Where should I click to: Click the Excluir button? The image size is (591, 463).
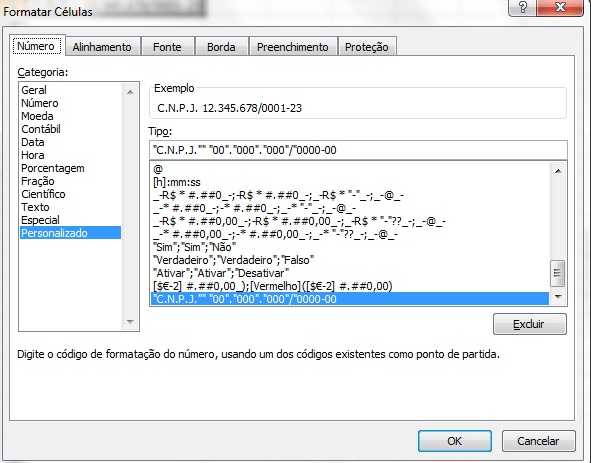click(529, 324)
